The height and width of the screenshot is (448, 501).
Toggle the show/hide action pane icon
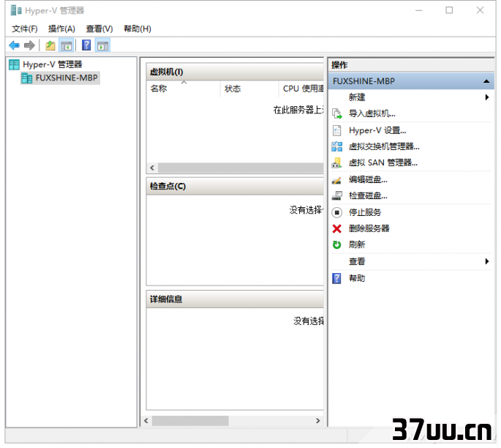(x=102, y=45)
